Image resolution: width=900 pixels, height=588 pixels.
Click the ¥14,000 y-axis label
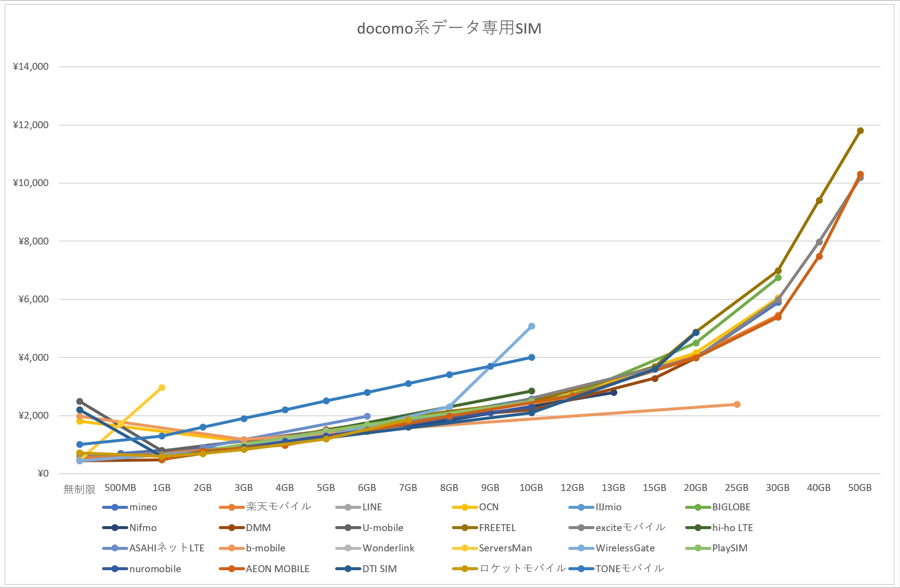coord(31,67)
